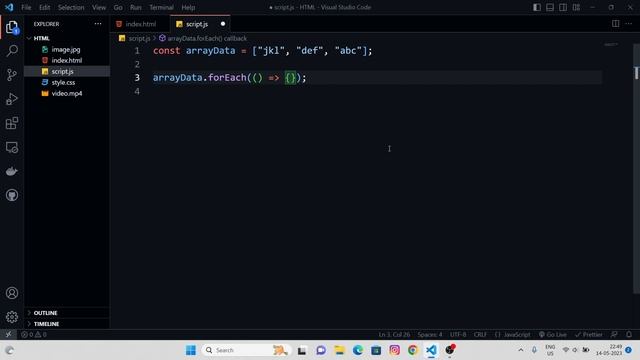The width and height of the screenshot is (640, 360).
Task: Open the Extensions view
Action: click(x=12, y=123)
